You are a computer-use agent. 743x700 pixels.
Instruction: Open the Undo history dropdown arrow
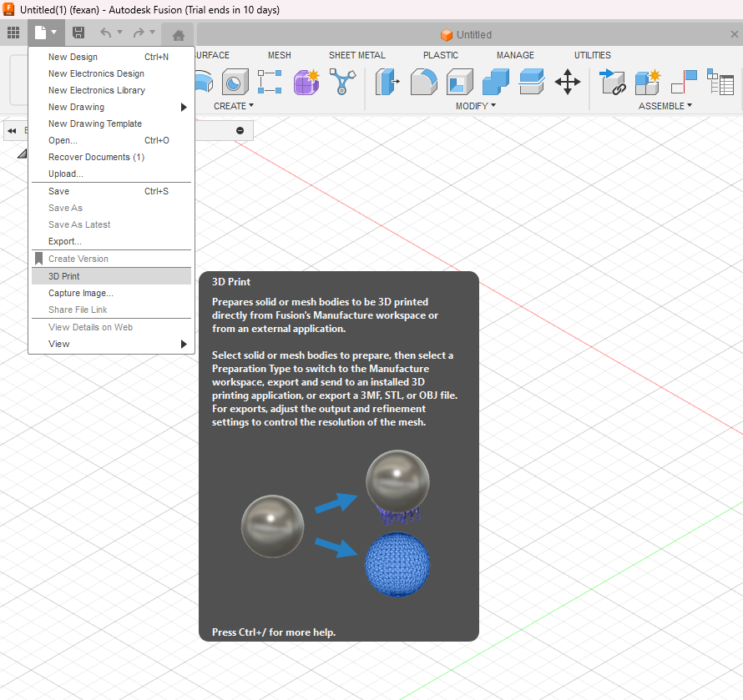pyautogui.click(x=119, y=33)
